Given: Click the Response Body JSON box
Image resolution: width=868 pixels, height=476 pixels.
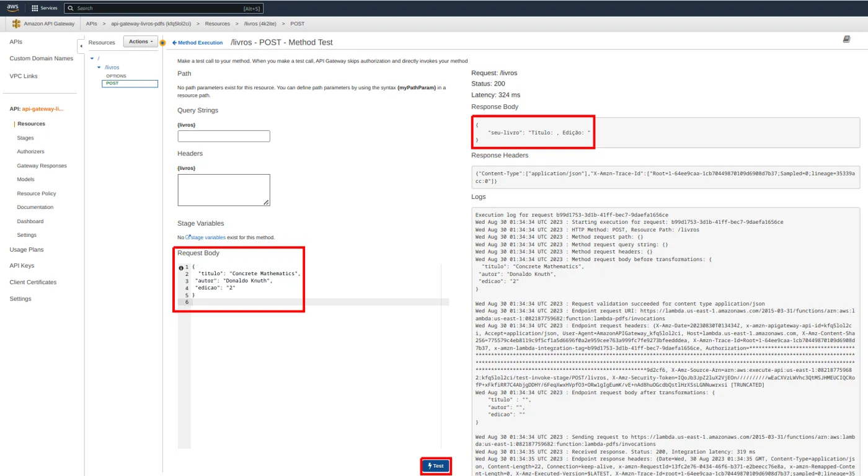Looking at the screenshot, I should pos(665,132).
